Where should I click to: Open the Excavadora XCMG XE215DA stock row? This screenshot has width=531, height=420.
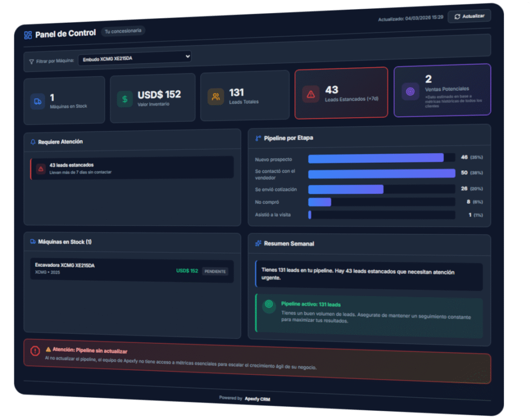coord(104,269)
